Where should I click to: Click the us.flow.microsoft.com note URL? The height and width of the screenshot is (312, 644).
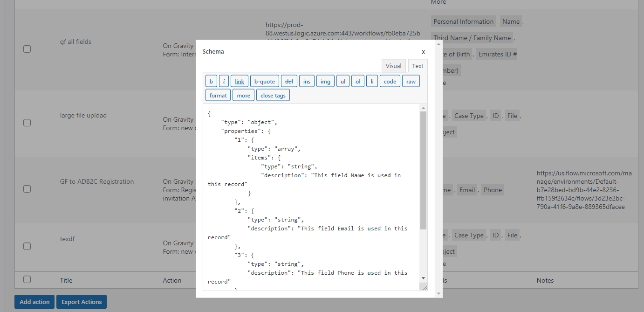tap(584, 190)
